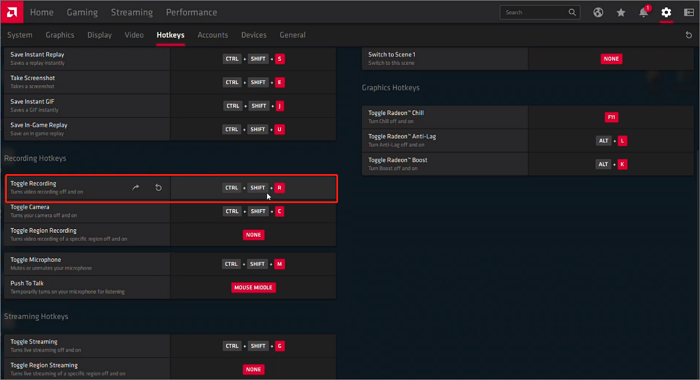Edit Take Screenshot hotkey binding
This screenshot has width=700, height=380.
(x=254, y=82)
